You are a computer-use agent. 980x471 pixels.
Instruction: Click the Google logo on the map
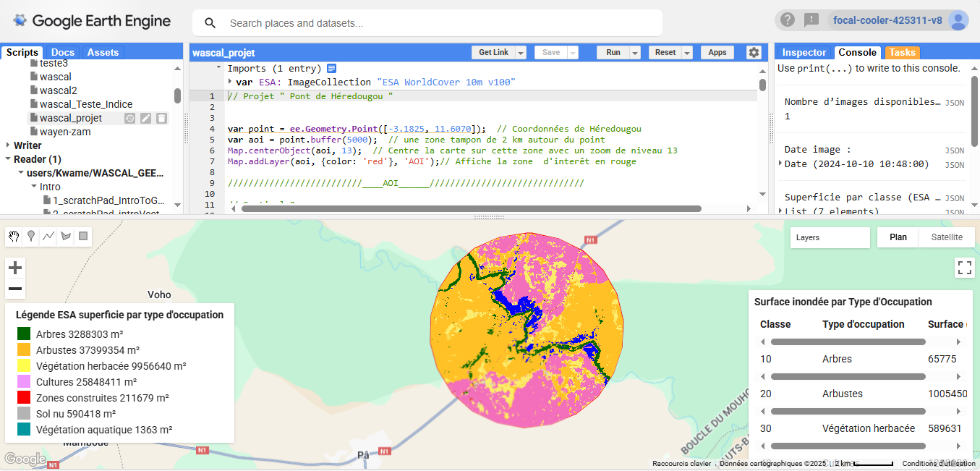pos(25,459)
